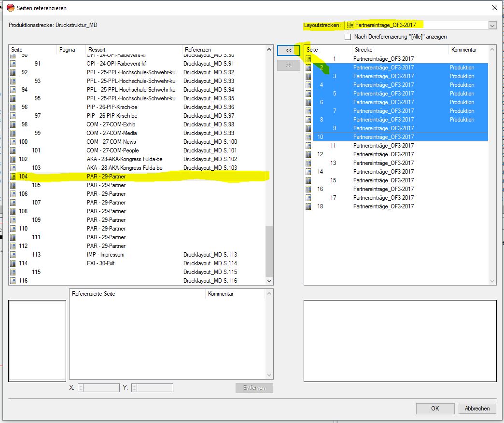504x423 pixels.
Task: Open the Layoutstrecken dropdown
Action: [x=492, y=26]
